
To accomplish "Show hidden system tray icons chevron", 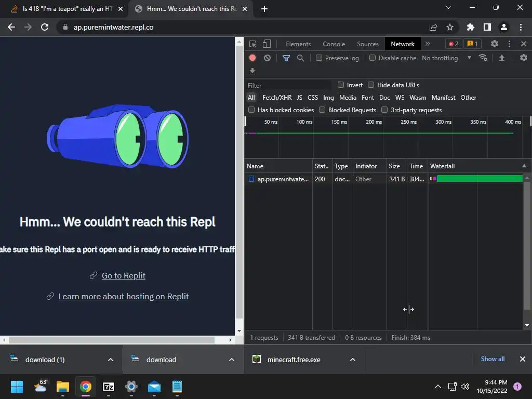I will pos(438,387).
